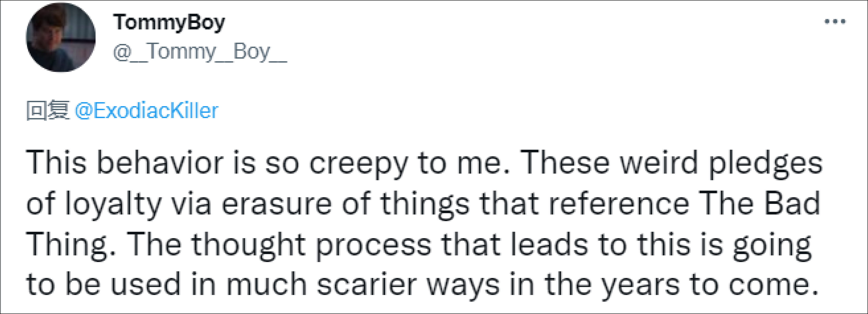Viewport: 868px width, 314px height.
Task: Click the word "thought" in the tweet
Action: (249, 245)
